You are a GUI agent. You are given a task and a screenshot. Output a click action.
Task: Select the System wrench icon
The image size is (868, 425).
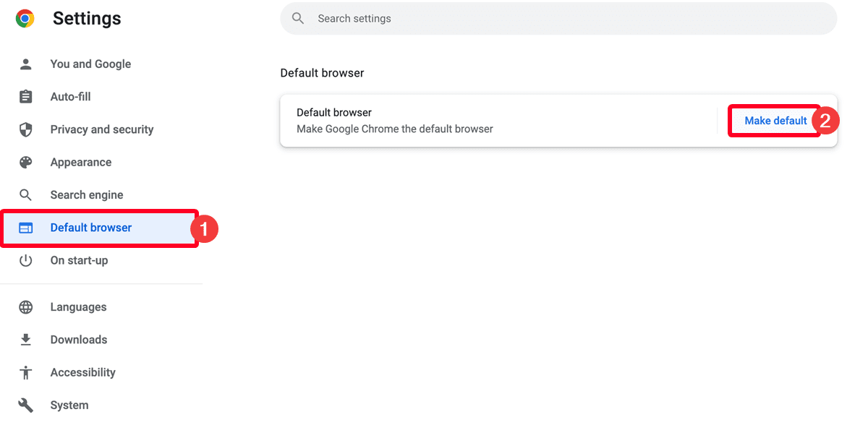tap(26, 404)
